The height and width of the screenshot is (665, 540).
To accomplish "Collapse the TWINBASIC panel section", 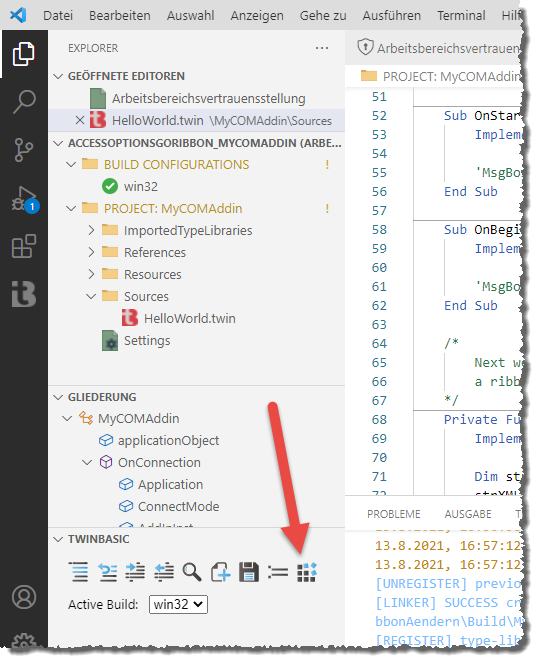I will tap(58, 539).
